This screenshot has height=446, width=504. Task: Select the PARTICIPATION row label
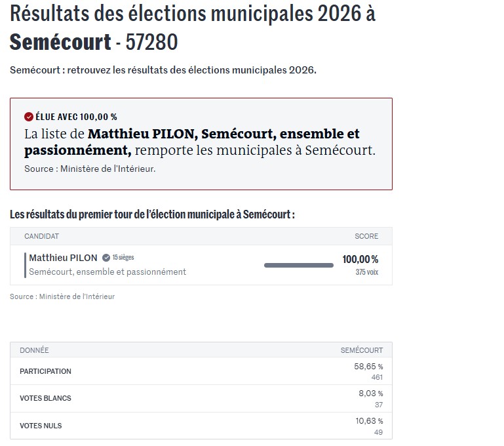(x=45, y=371)
